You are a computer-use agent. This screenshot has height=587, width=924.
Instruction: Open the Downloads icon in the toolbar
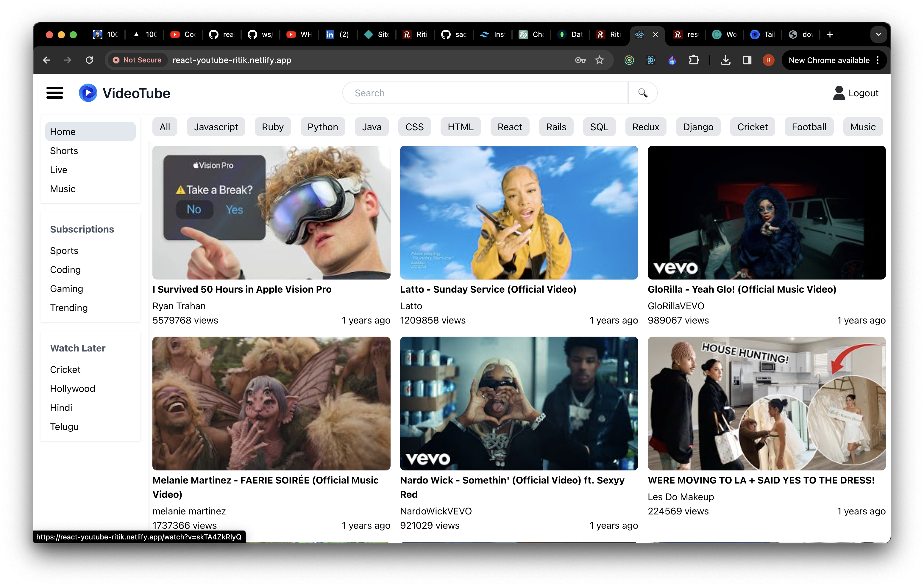click(x=725, y=60)
